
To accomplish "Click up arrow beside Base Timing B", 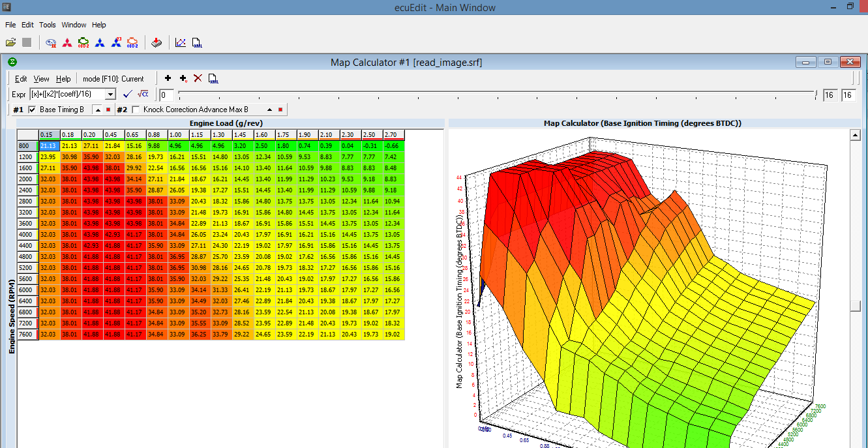I will [98, 110].
